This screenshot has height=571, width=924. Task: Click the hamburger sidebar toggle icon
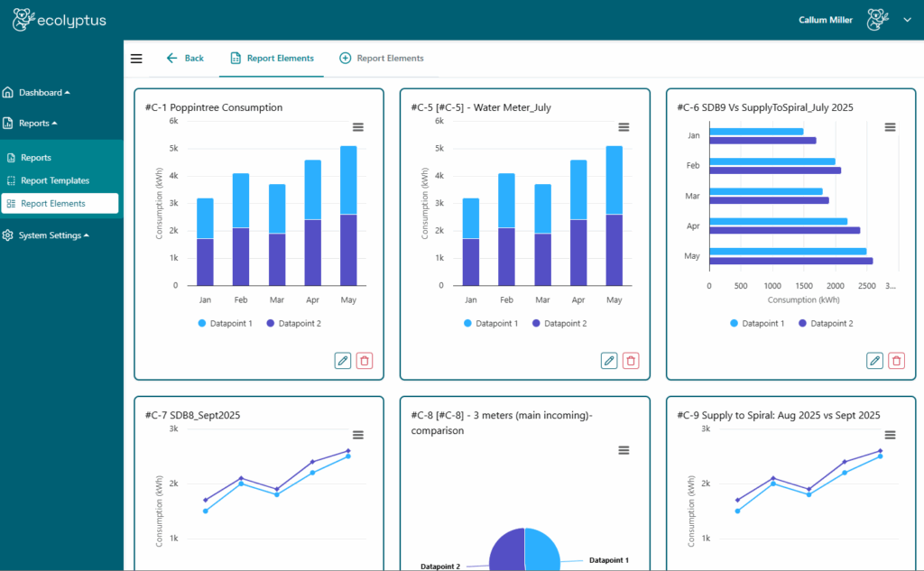(136, 59)
